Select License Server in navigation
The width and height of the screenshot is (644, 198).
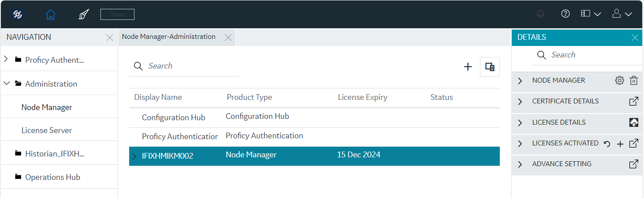(46, 130)
